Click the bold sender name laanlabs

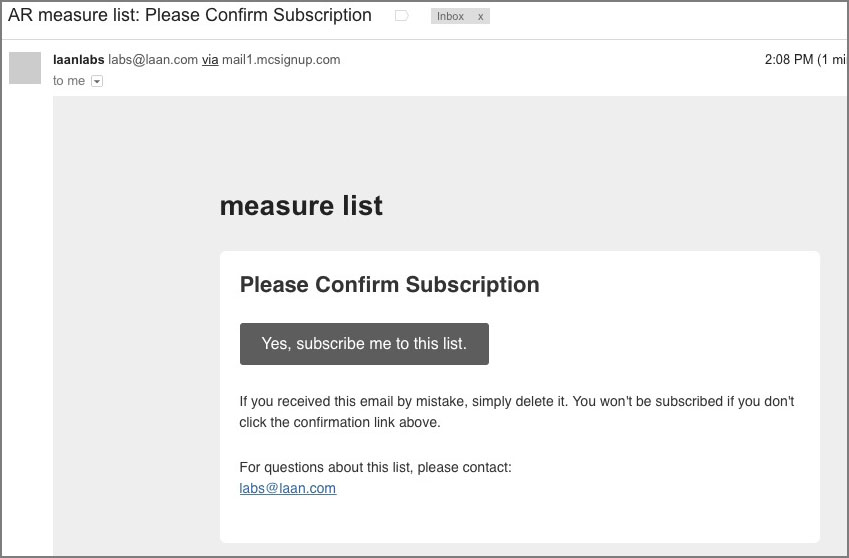(x=79, y=60)
